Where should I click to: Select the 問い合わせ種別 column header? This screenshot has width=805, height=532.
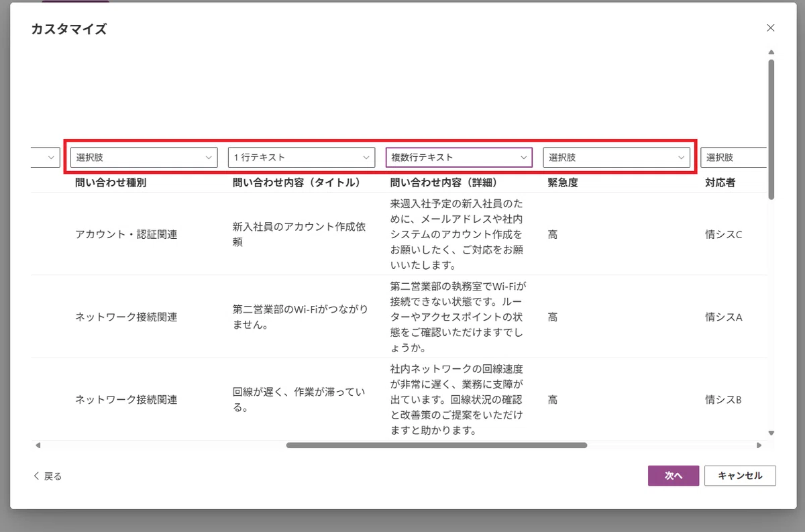tap(111, 182)
